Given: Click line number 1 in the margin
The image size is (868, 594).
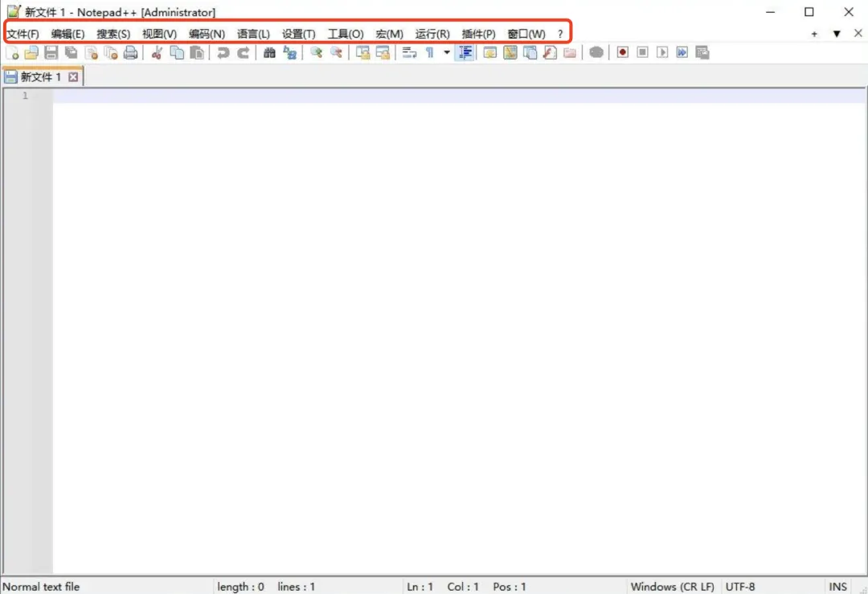Looking at the screenshot, I should point(25,96).
